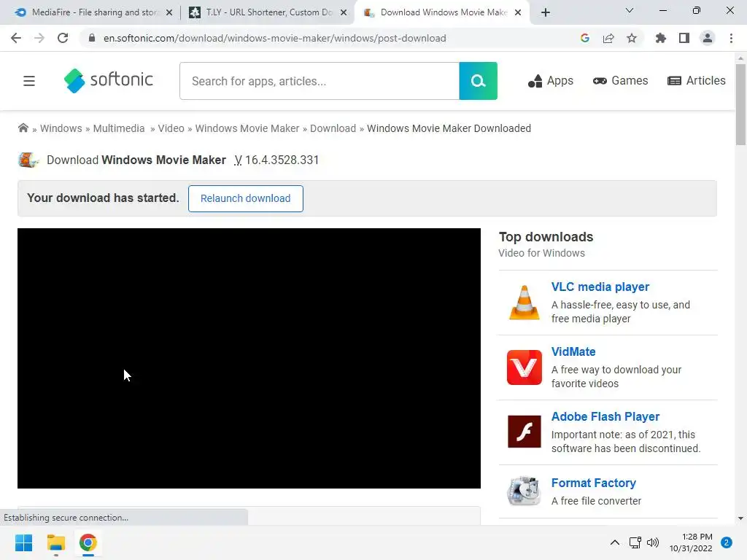Open Chrome's three-dot menu

tap(731, 38)
